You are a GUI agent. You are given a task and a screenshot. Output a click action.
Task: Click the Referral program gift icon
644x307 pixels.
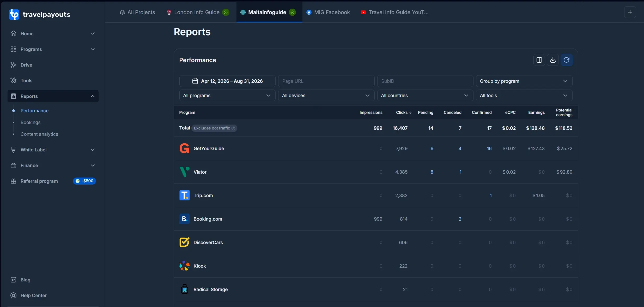(13, 181)
